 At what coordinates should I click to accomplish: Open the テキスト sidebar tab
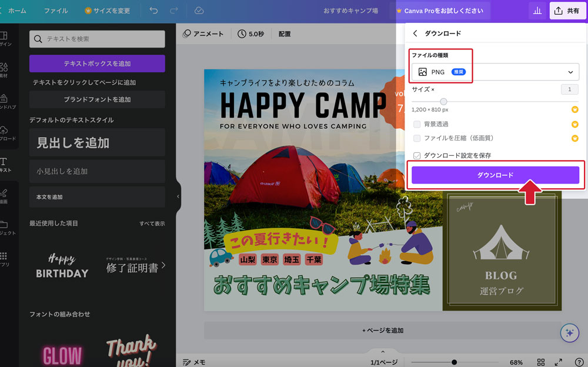tap(5, 165)
